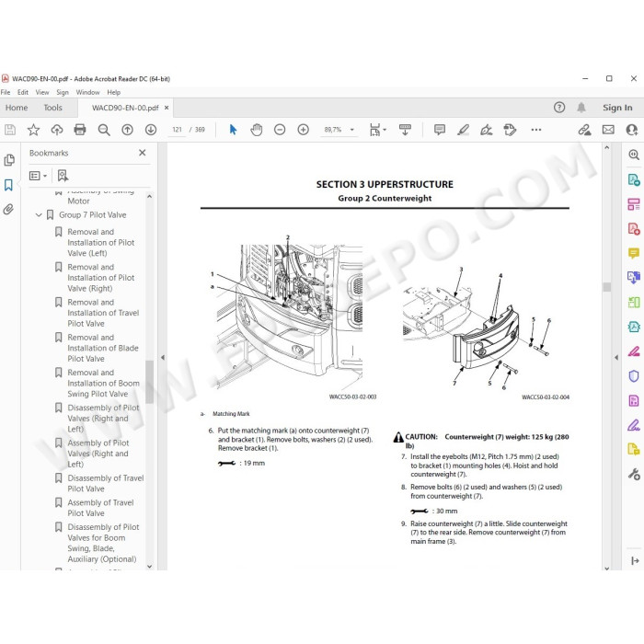Click the document scroll up arrow
Image resolution: width=644 pixels, height=644 pixels.
click(x=607, y=148)
